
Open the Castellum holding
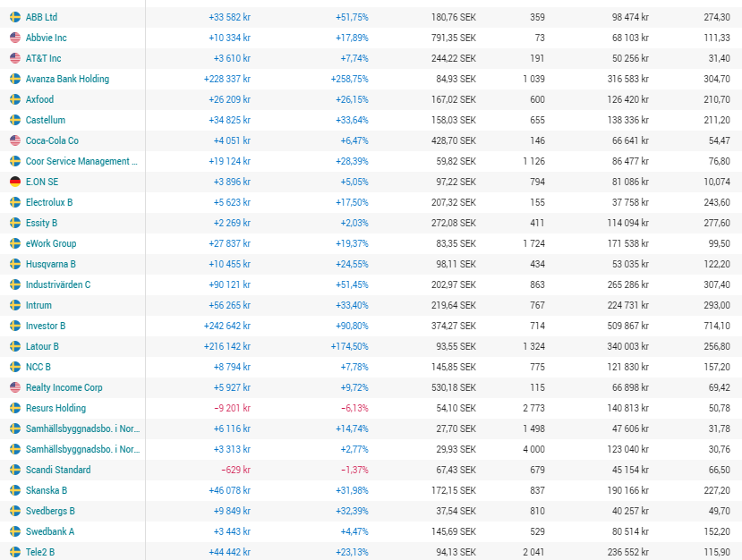46,120
